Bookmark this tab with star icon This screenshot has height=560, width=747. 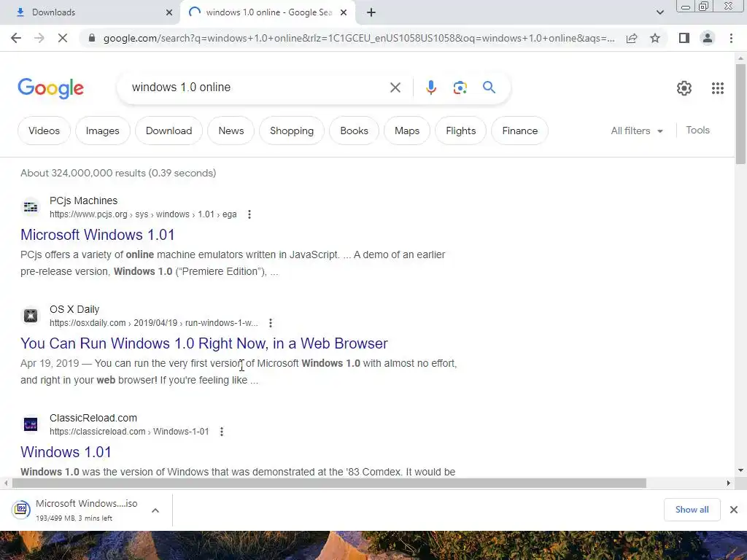pyautogui.click(x=655, y=38)
